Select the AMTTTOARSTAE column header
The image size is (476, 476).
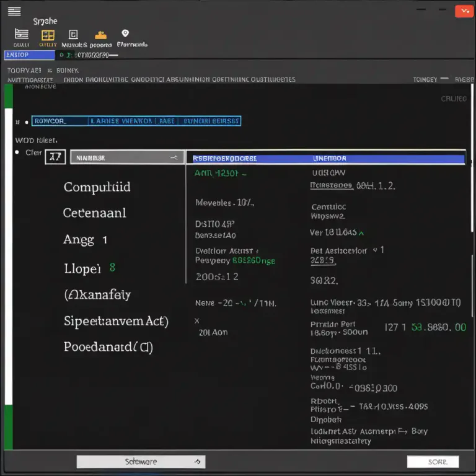point(30,80)
